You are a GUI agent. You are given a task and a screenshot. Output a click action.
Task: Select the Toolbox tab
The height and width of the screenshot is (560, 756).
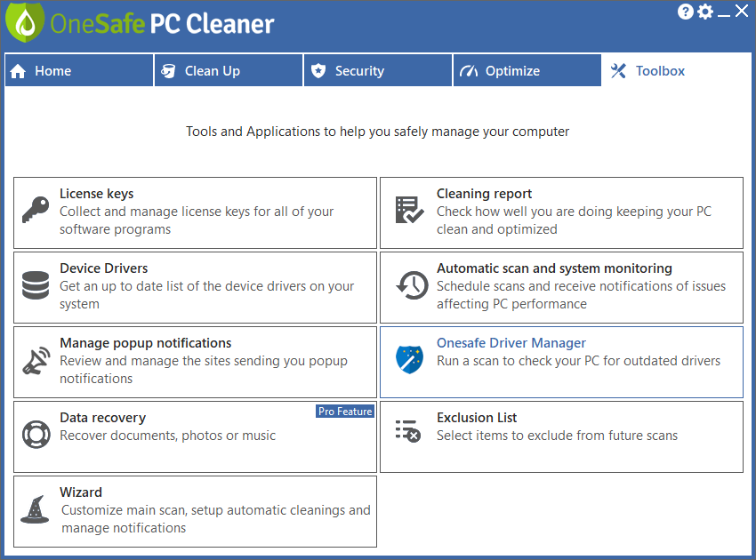676,70
